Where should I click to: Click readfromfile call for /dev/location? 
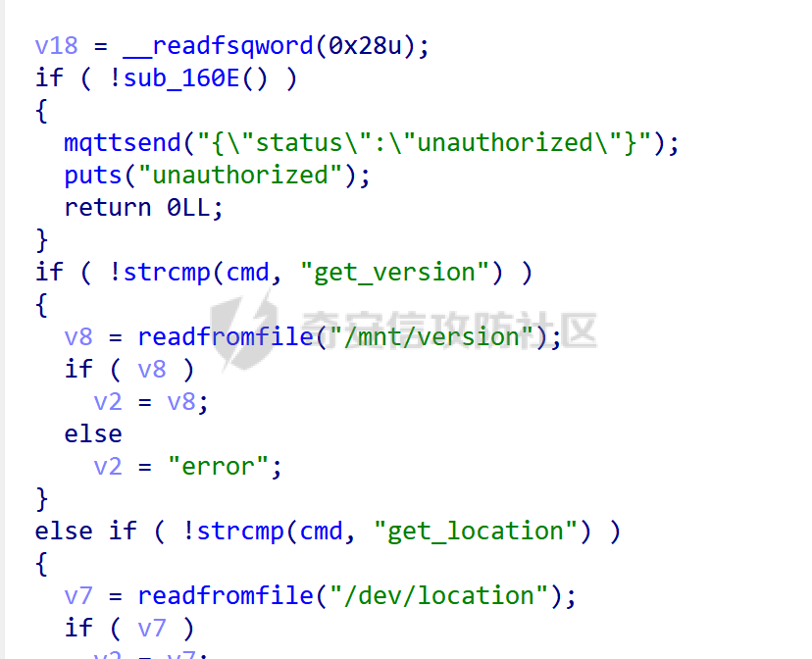tap(226, 596)
